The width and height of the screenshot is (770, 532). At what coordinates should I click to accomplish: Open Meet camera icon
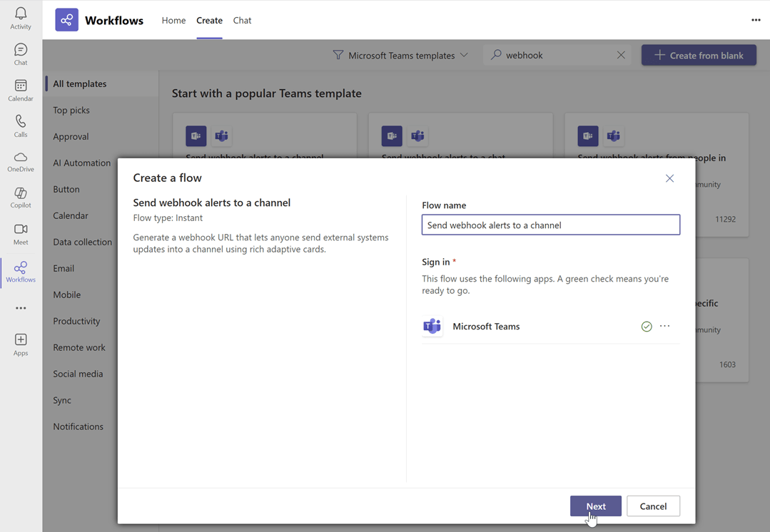pos(21,234)
